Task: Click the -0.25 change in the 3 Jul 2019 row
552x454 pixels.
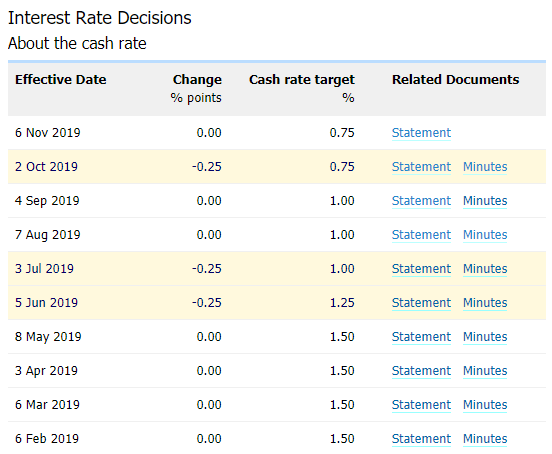Action: click(x=207, y=269)
